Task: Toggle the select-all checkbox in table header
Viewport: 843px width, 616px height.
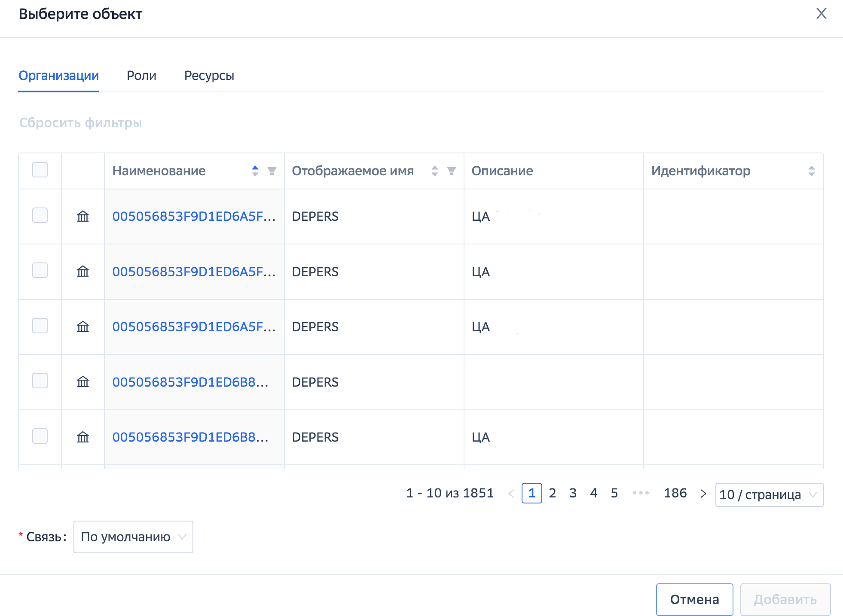Action: pyautogui.click(x=40, y=170)
